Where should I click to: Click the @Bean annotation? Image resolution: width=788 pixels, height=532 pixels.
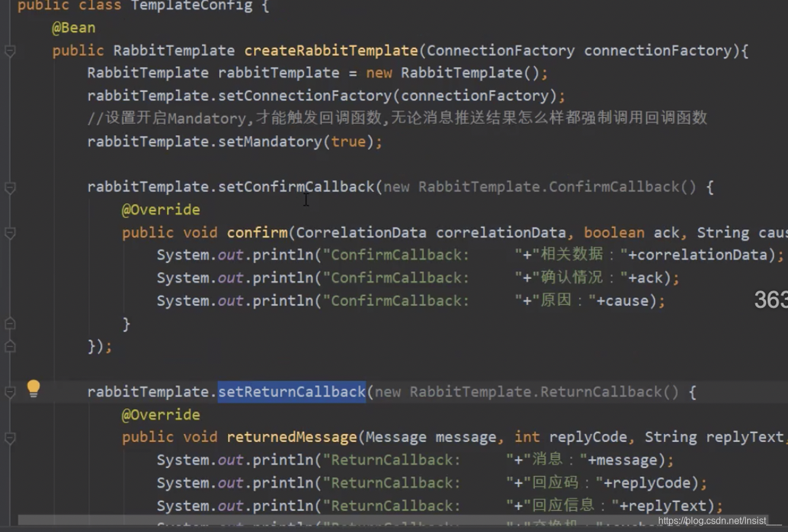pyautogui.click(x=73, y=28)
